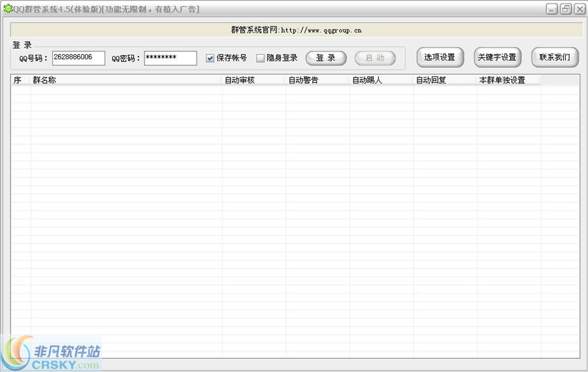The image size is (588, 372).
Task: Click the 联系我们 button
Action: click(555, 57)
